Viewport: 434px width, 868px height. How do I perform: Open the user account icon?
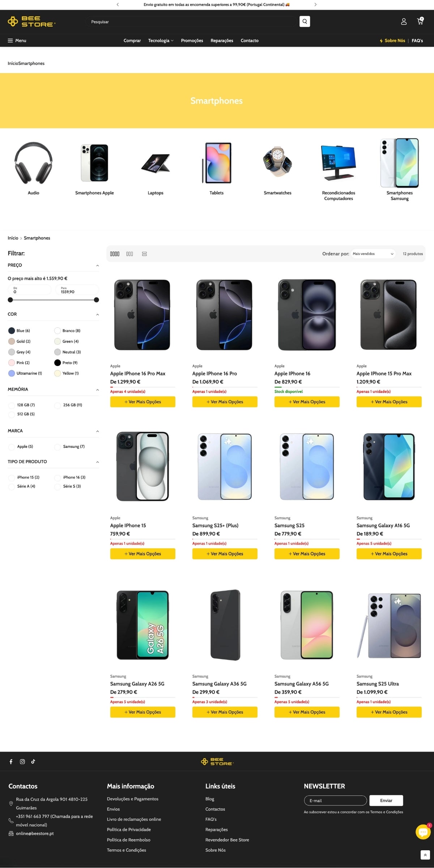click(x=404, y=22)
